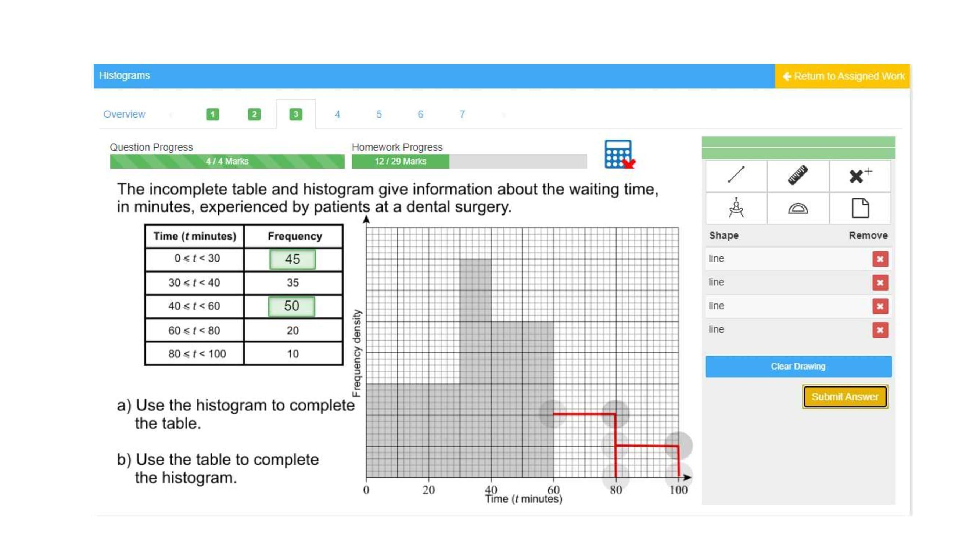The height and width of the screenshot is (551, 980).
Task: Click the Homework Progress bar
Action: click(469, 161)
